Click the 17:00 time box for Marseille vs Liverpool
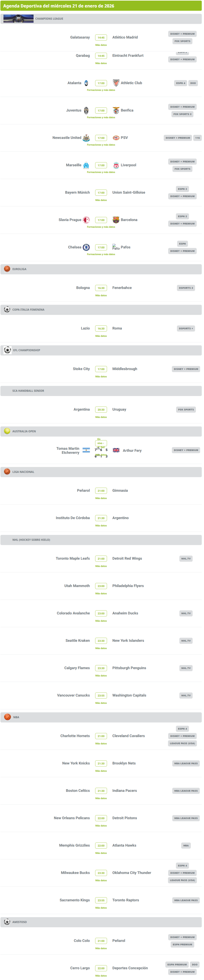The width and height of the screenshot is (204, 980). [x=101, y=165]
